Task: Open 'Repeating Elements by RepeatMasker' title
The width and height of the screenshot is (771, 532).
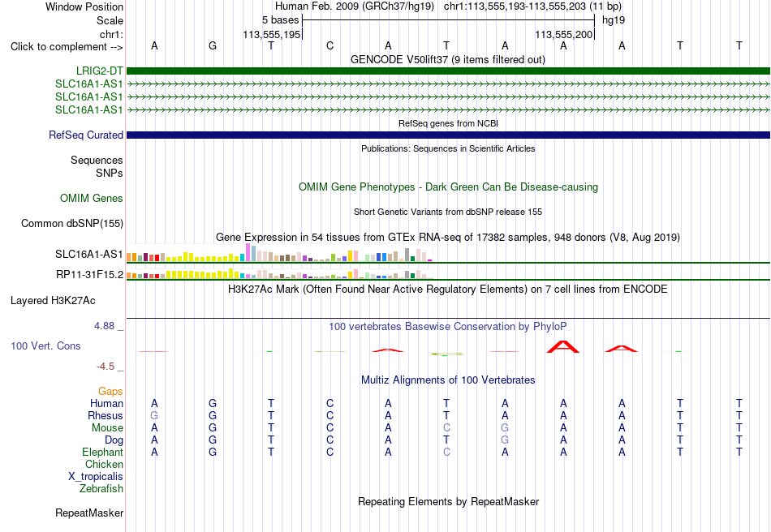Action: pos(448,501)
